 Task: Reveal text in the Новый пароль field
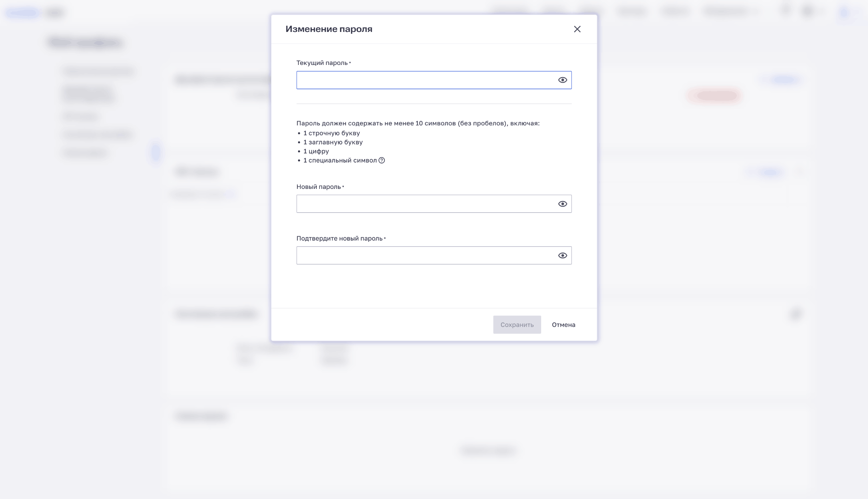562,204
